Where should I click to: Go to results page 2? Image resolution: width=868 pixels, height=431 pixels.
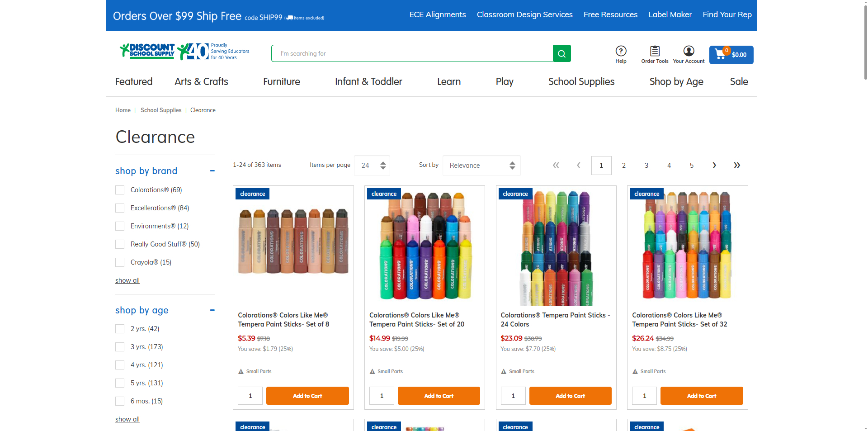(x=624, y=166)
